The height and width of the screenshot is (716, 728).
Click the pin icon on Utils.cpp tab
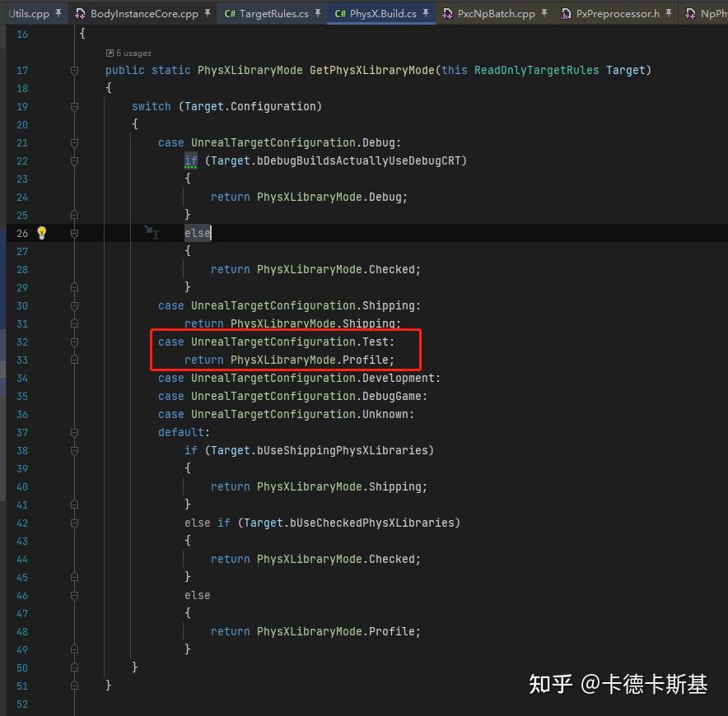click(58, 13)
